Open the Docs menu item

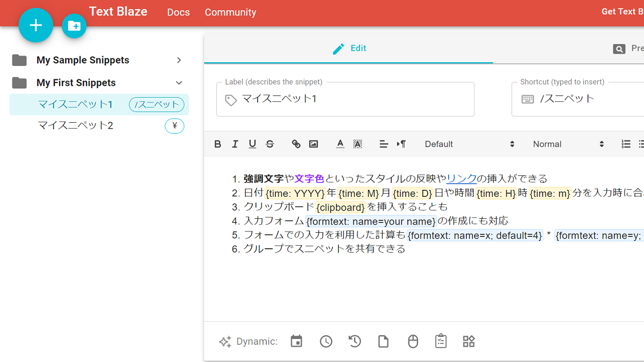point(178,12)
